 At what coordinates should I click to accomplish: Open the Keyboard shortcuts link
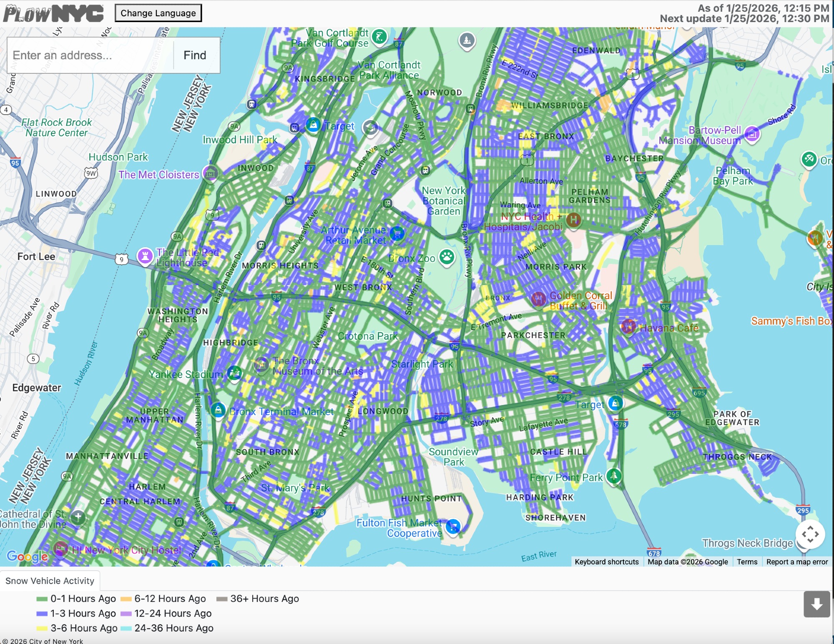click(606, 561)
